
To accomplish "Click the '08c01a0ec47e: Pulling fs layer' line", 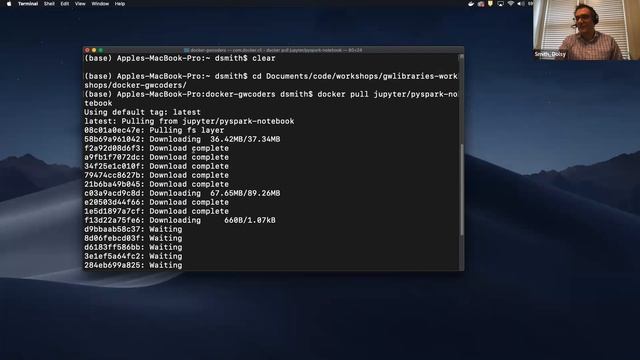I will pos(154,130).
